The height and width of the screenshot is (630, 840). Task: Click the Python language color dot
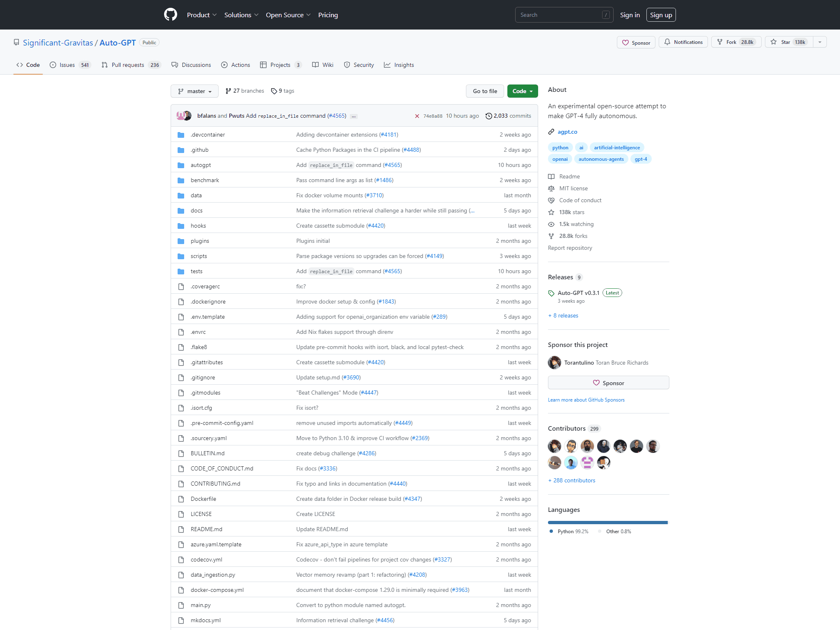coord(551,531)
